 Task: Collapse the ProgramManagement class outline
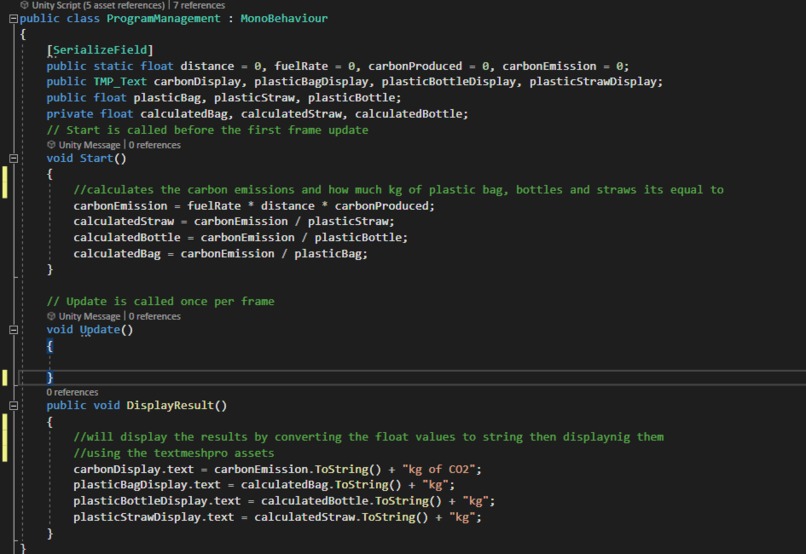14,19
